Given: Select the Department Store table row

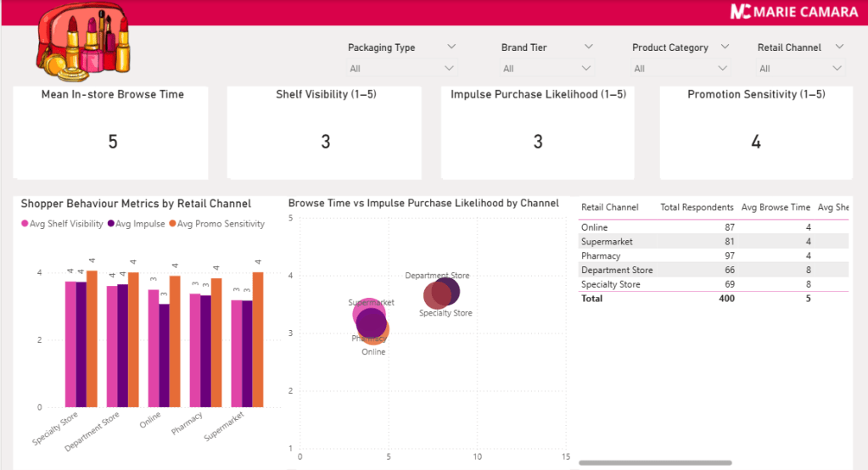Looking at the screenshot, I should click(x=617, y=270).
